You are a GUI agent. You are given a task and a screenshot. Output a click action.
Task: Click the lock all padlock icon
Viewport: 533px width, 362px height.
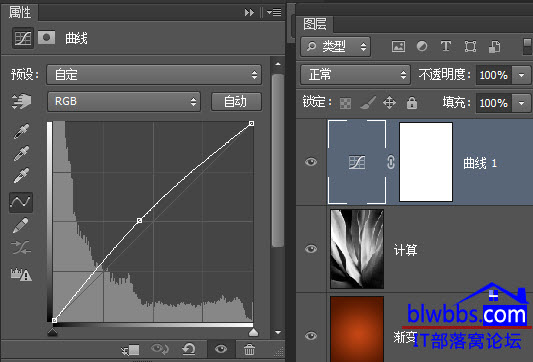412,102
